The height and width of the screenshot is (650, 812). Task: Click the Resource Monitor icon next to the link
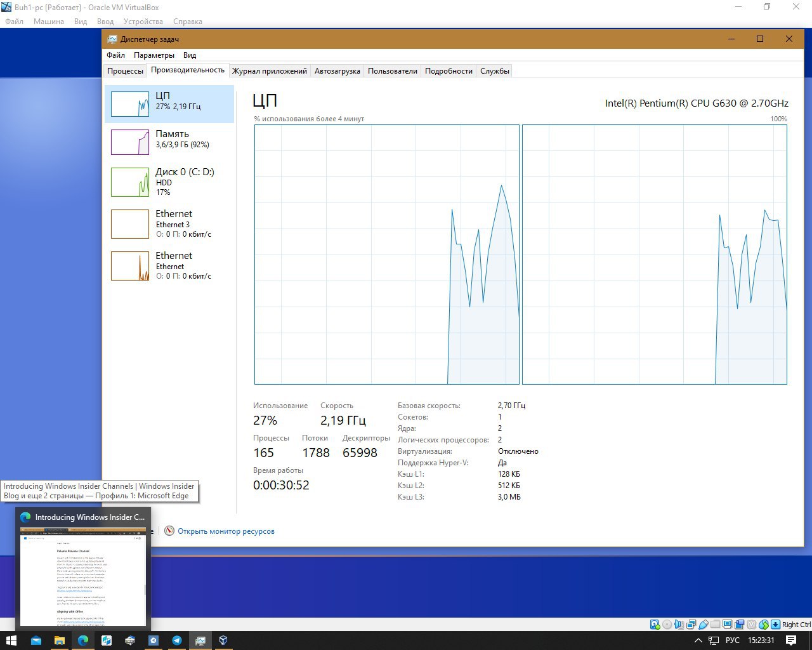click(x=169, y=531)
